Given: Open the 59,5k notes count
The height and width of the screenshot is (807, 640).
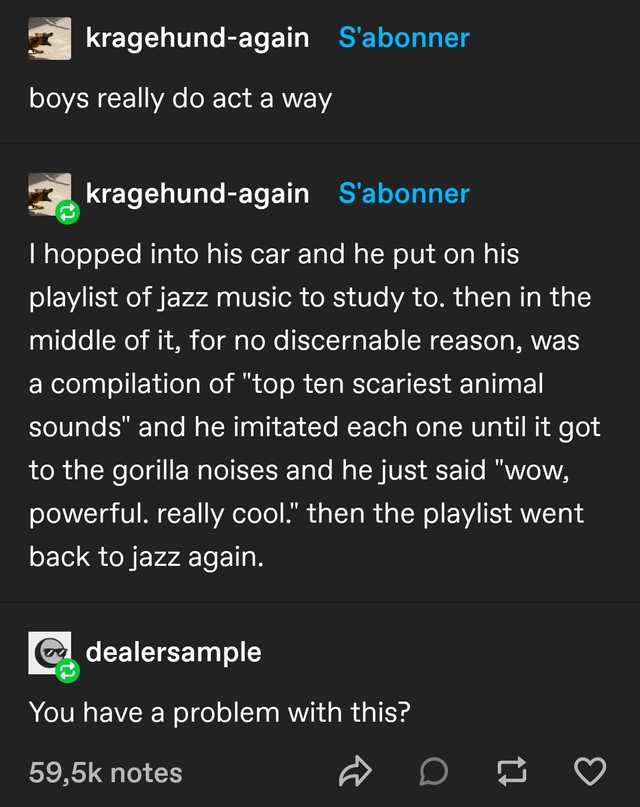Looking at the screenshot, I should 106,772.
